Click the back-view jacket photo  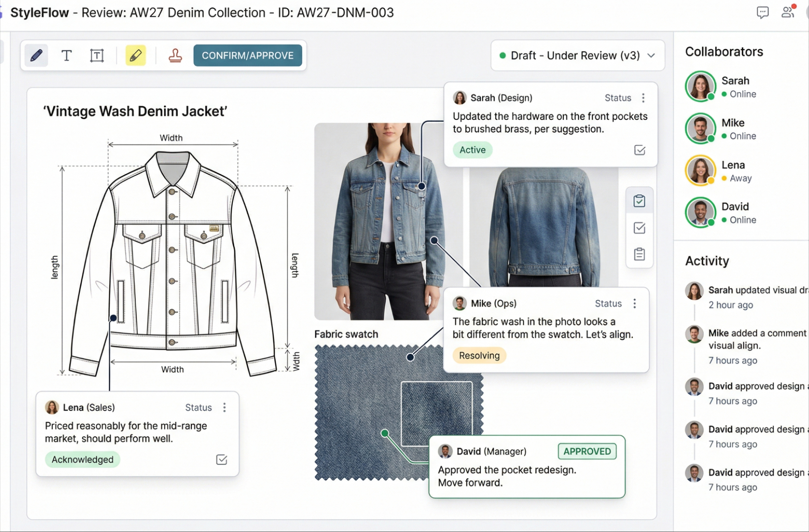click(544, 227)
